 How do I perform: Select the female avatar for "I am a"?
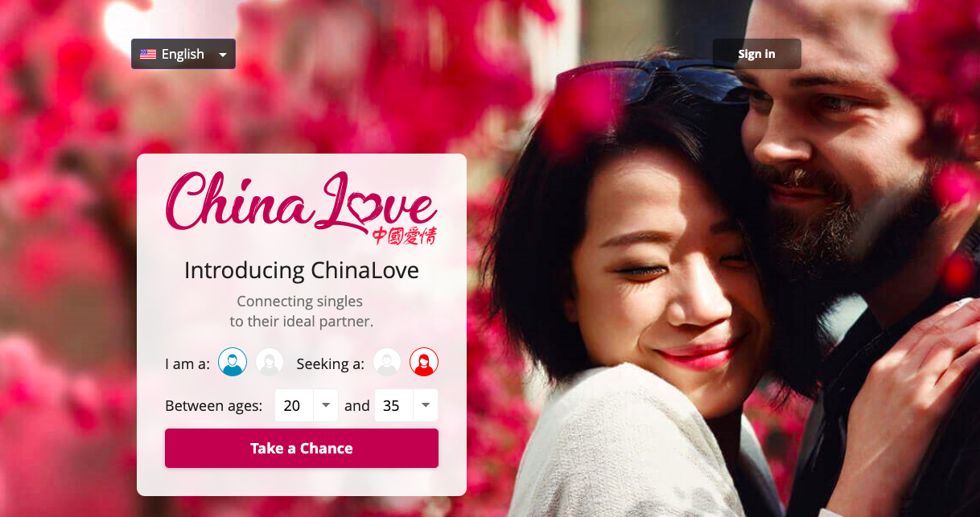click(270, 363)
